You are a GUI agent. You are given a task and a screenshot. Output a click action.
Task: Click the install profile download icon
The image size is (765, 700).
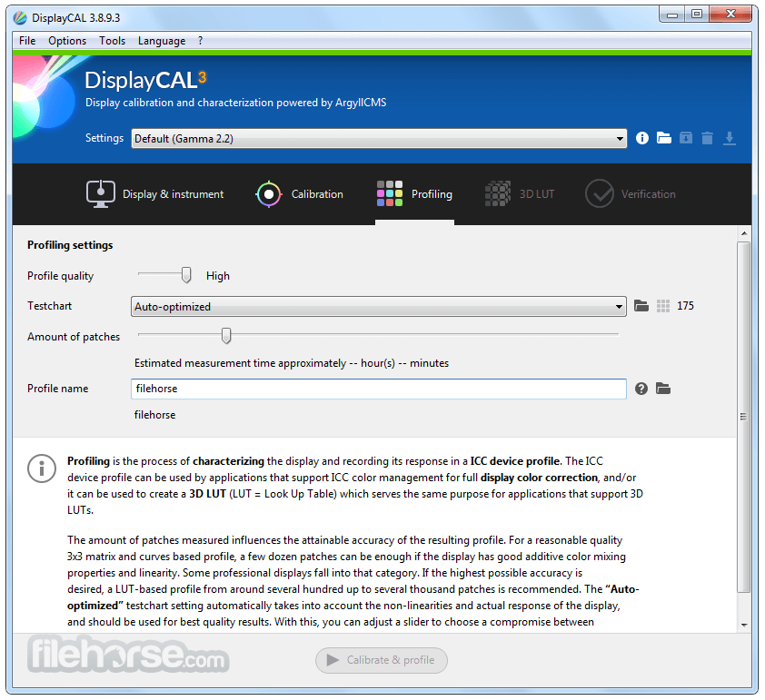coord(729,138)
